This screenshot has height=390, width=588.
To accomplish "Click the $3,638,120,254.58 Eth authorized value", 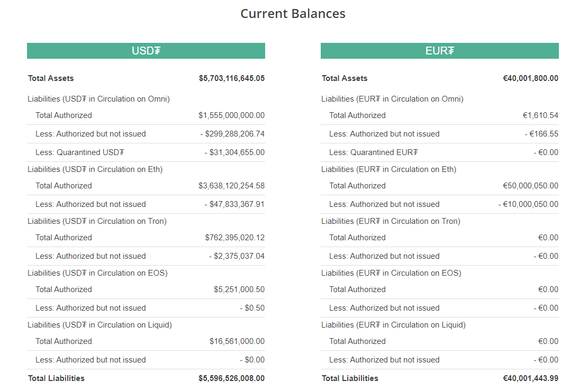I will coord(231,186).
